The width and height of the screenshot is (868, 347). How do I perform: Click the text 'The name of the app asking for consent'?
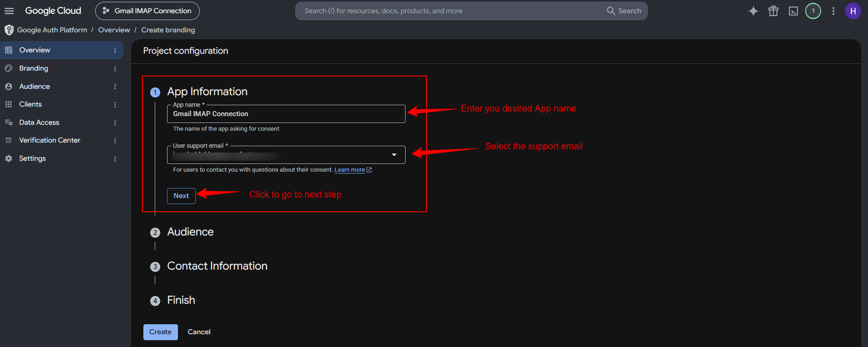click(226, 129)
